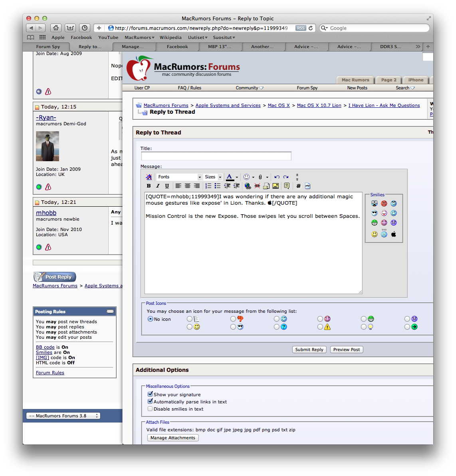The height and width of the screenshot is (476, 456).
Task: Align message text right
Action: click(196, 186)
